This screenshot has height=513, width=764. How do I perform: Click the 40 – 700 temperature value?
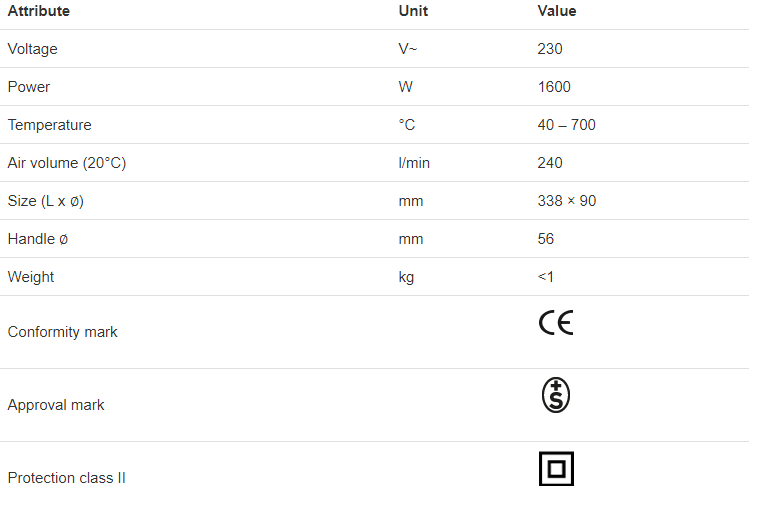(567, 125)
